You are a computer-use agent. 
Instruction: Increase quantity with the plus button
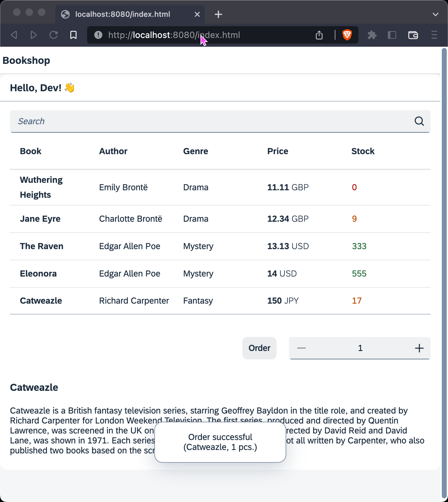[x=419, y=348]
